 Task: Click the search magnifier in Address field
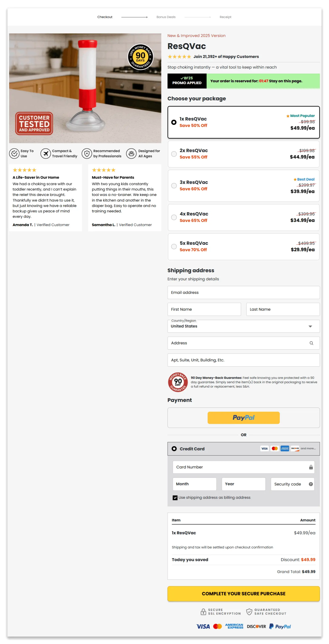coord(311,343)
